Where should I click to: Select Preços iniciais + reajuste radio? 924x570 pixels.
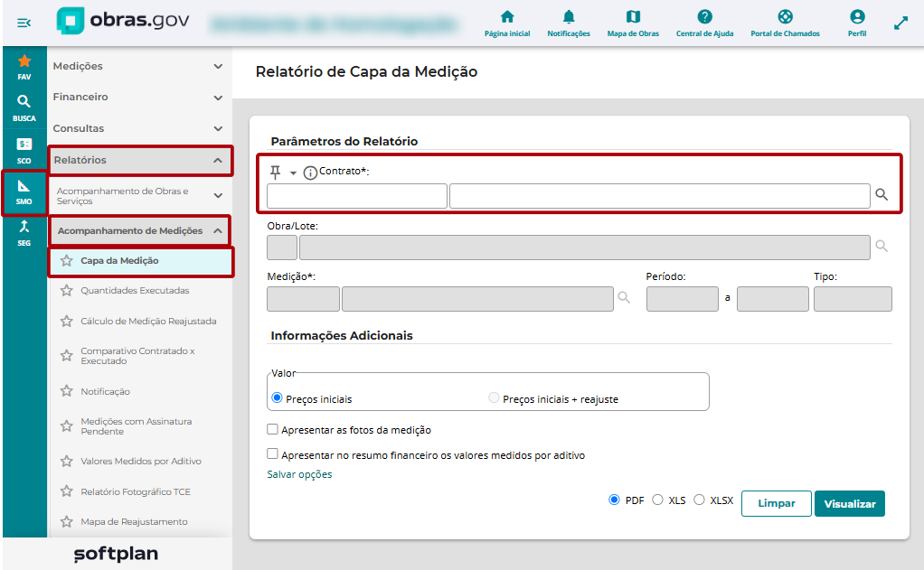point(494,398)
